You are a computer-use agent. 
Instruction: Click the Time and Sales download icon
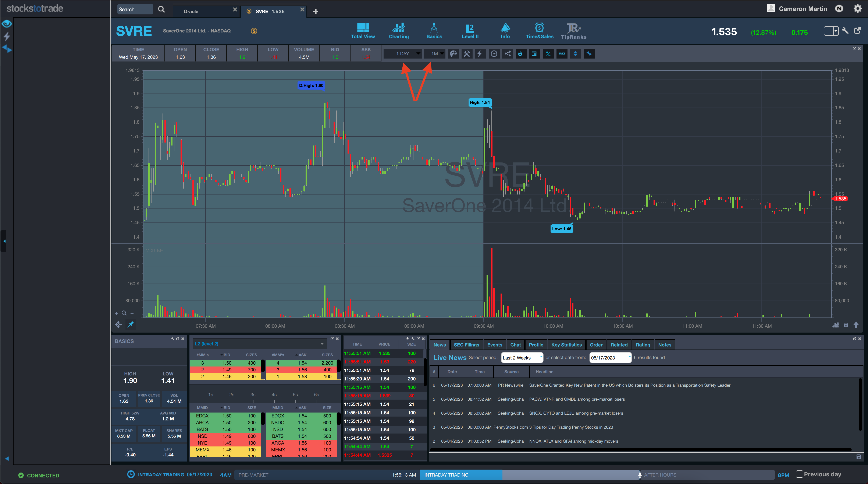pyautogui.click(x=407, y=339)
